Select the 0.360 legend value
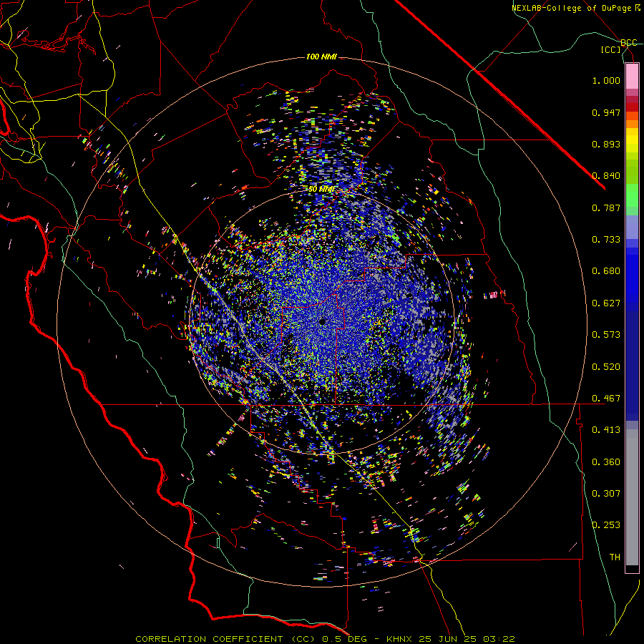644x644 pixels. [x=606, y=462]
